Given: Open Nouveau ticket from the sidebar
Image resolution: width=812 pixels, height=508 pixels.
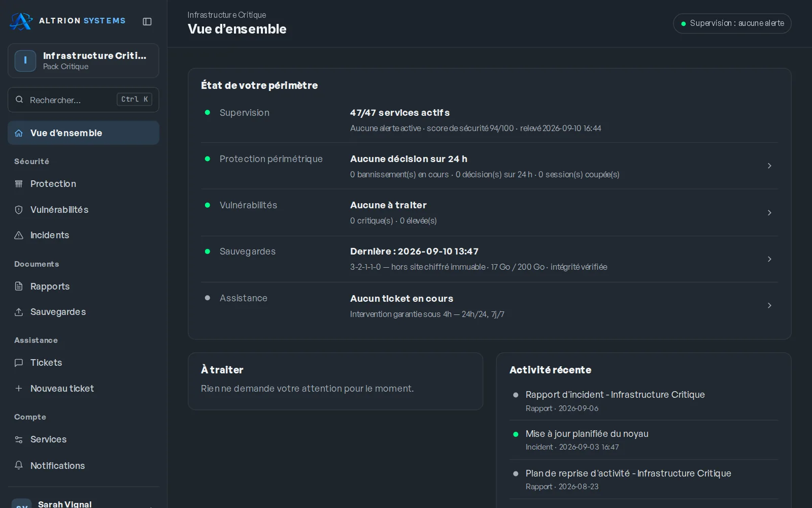Looking at the screenshot, I should [83, 389].
